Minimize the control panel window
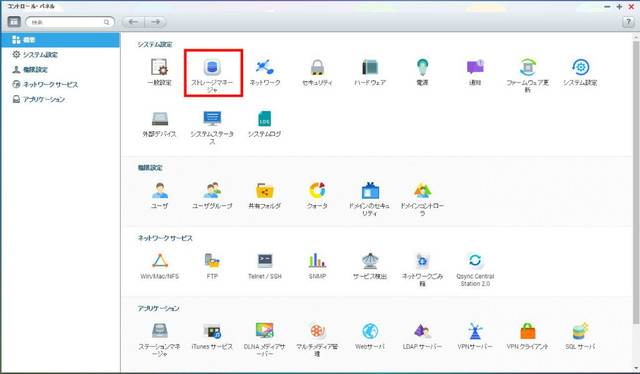The height and width of the screenshot is (374, 640). point(608,7)
